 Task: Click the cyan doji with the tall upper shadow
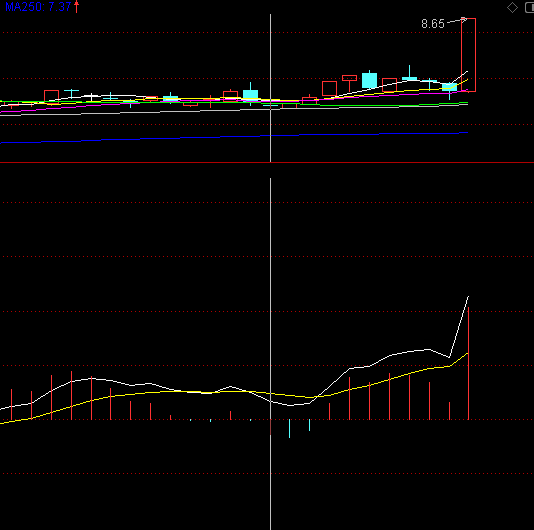point(409,73)
